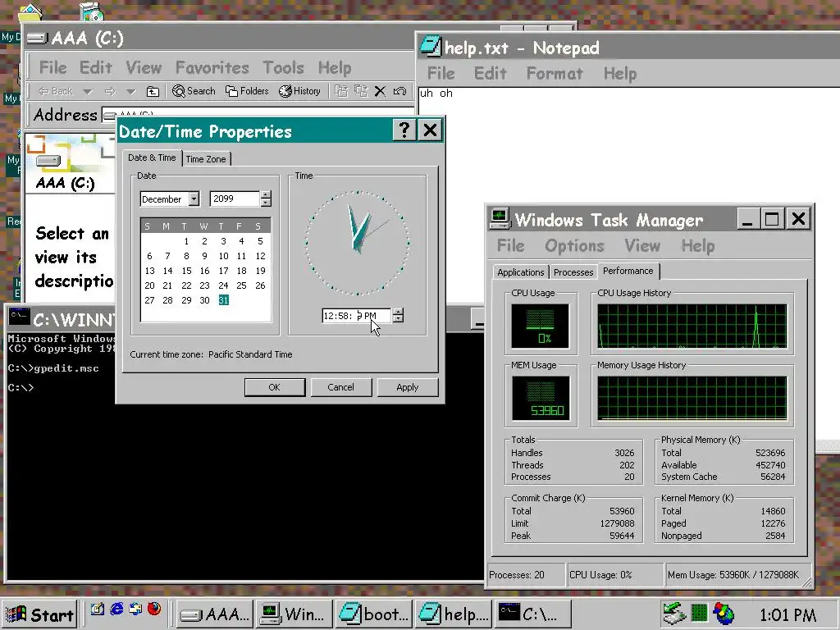Switch to Win... Task Manager taskbar button

click(x=294, y=614)
